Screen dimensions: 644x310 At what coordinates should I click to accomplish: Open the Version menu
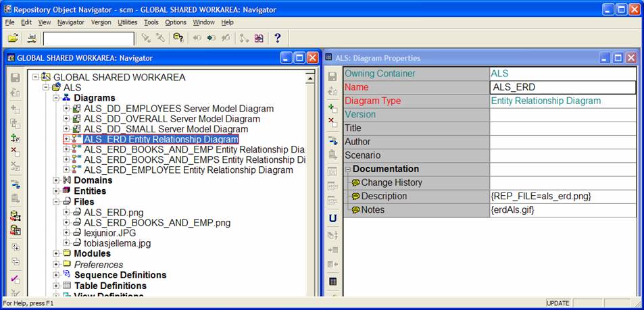(x=101, y=22)
